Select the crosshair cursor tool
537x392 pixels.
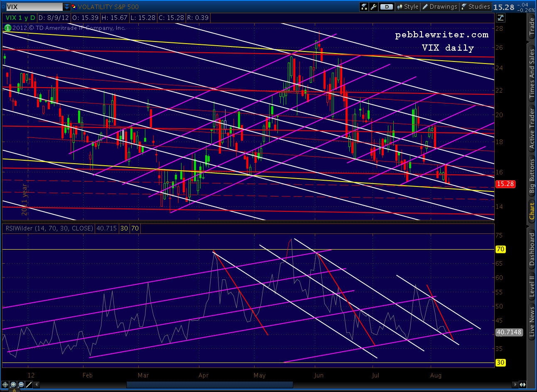[5, 385]
